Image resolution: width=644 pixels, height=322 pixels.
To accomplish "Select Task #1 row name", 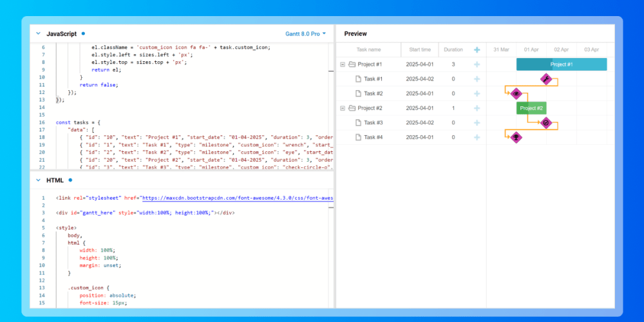I will tap(374, 79).
